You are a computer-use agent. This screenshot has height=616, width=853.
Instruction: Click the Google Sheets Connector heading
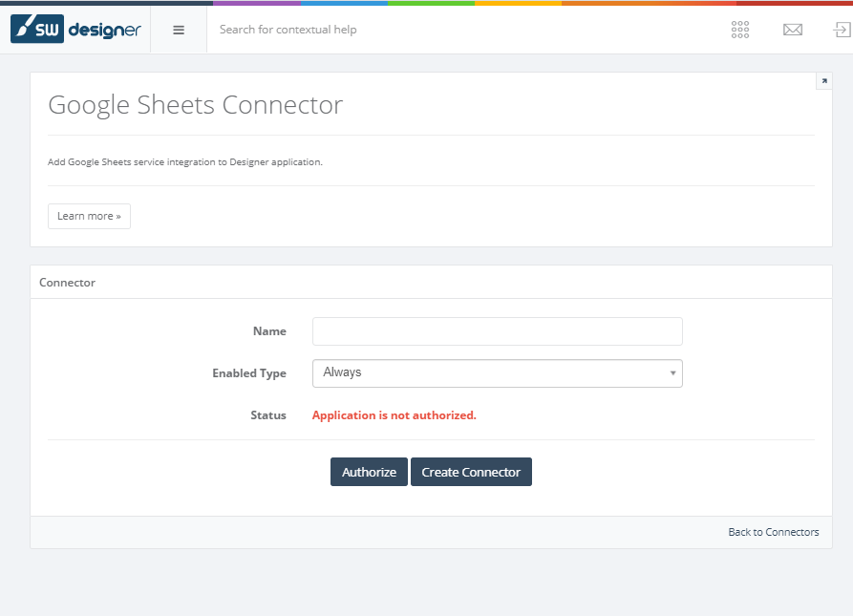195,105
